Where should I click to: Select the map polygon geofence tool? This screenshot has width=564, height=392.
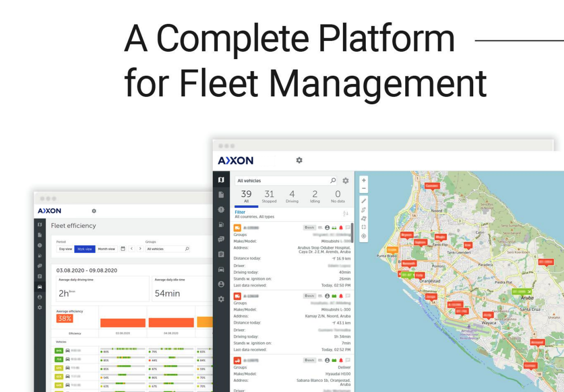[364, 218]
